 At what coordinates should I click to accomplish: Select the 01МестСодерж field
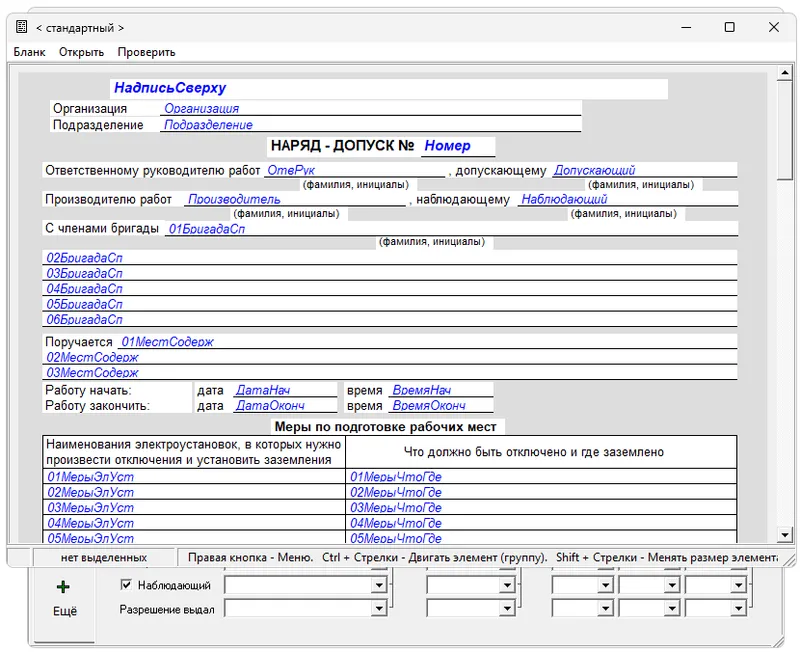coord(428,342)
